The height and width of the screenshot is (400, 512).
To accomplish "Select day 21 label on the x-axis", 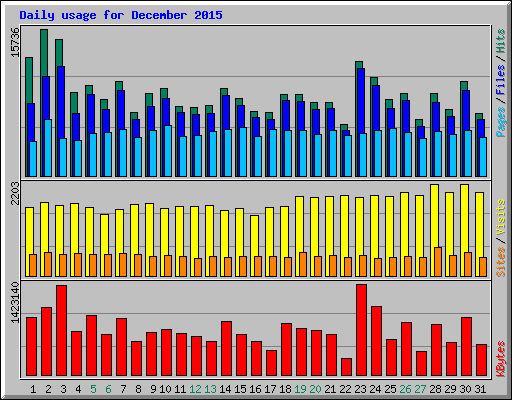I will (330, 389).
